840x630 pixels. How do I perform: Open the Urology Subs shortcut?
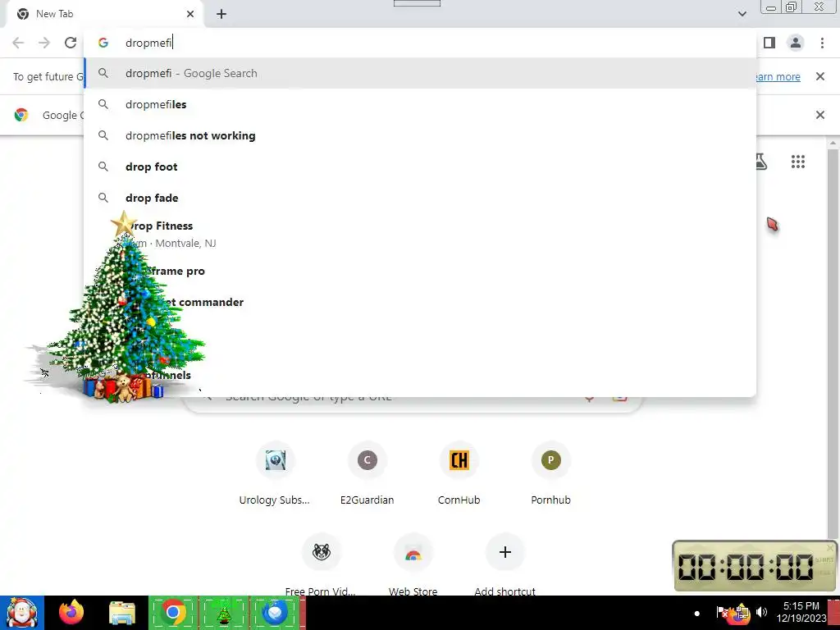[x=275, y=474]
